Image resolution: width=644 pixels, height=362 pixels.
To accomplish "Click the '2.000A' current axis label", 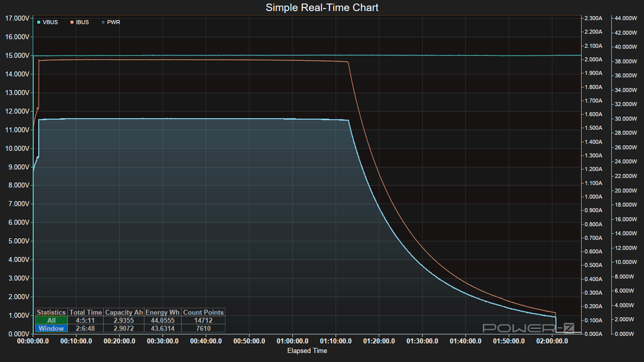I will [x=594, y=60].
